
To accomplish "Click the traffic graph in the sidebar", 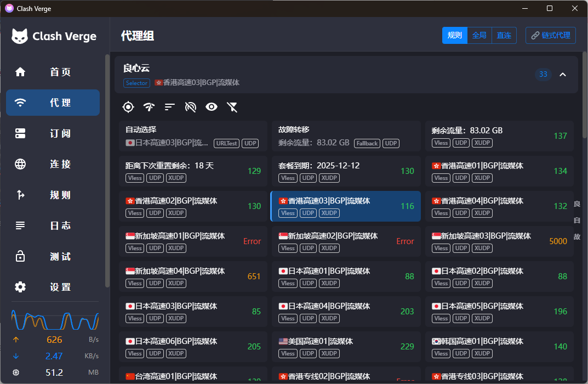I will pos(55,319).
